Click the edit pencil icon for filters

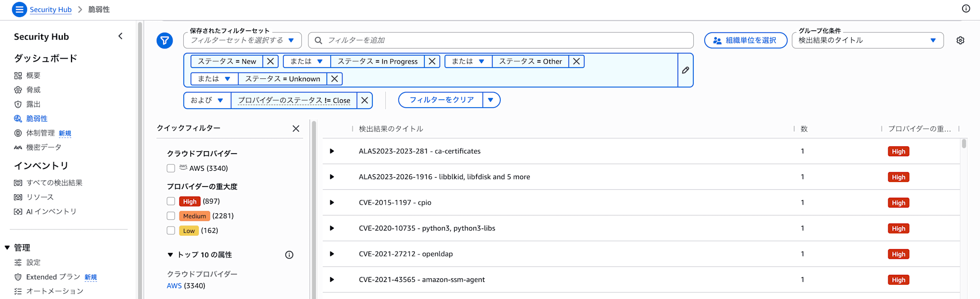tap(686, 70)
